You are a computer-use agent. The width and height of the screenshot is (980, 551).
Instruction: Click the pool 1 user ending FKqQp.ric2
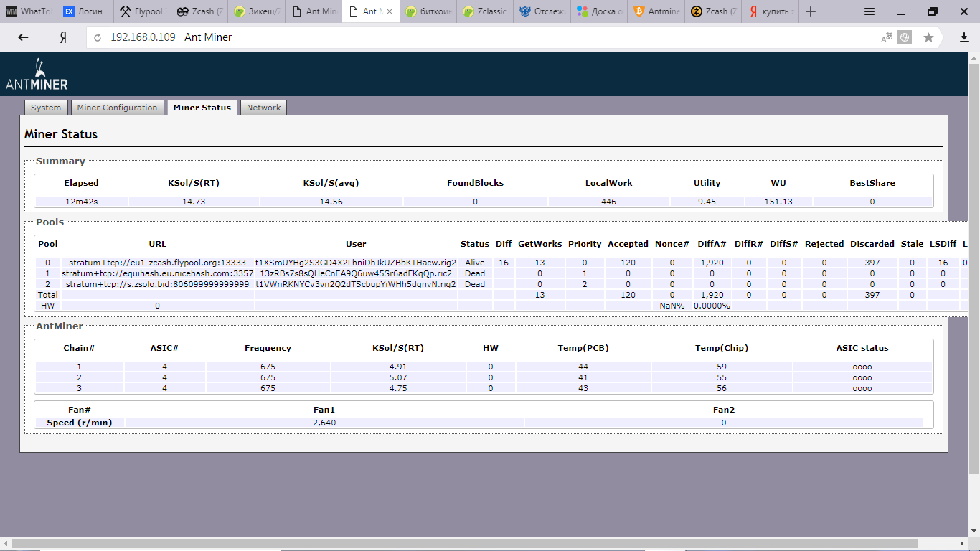coord(356,273)
